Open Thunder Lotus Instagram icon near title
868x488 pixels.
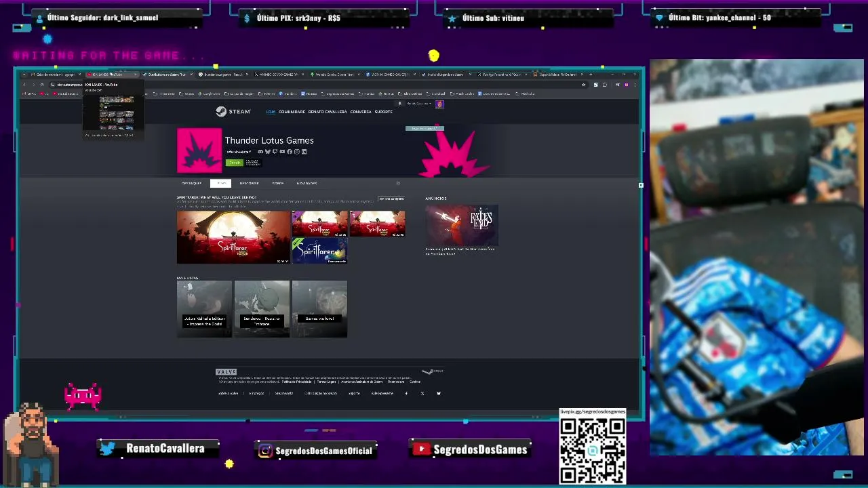(x=297, y=152)
